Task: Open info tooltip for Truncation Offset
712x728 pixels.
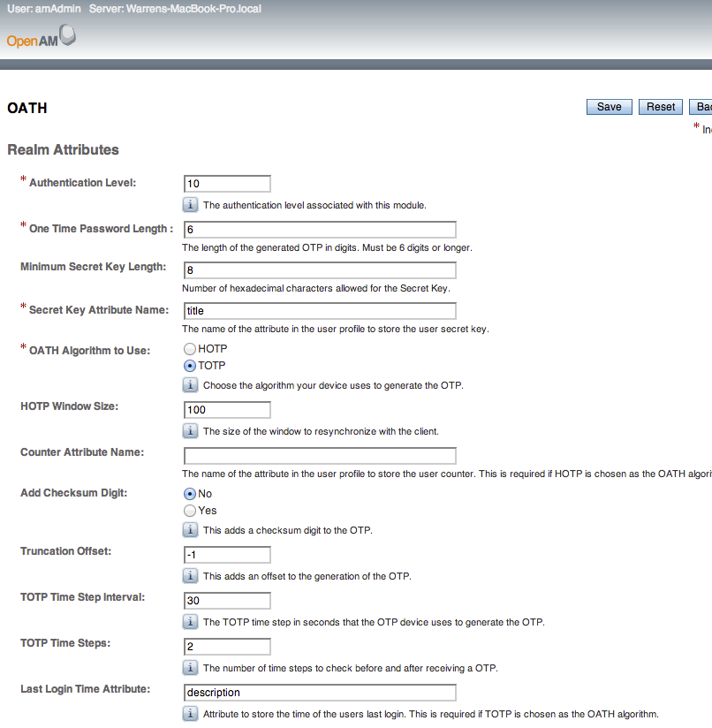Action: (190, 575)
